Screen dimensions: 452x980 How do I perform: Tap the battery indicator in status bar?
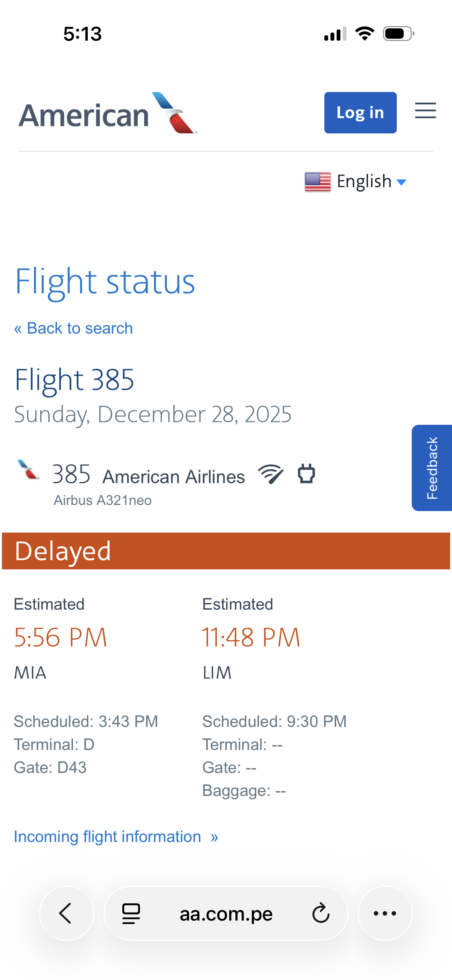point(398,34)
